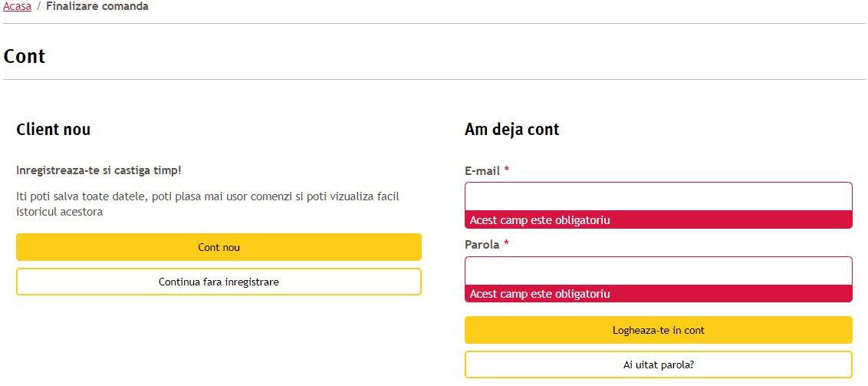Screen dimensions: 868x386
Task: Click the red error under Parola field
Action: point(658,293)
